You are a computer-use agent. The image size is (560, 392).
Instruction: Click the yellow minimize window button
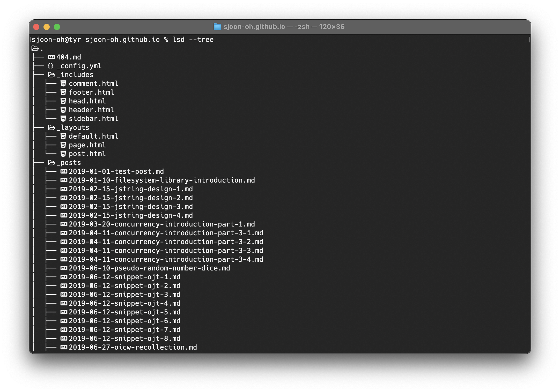47,27
